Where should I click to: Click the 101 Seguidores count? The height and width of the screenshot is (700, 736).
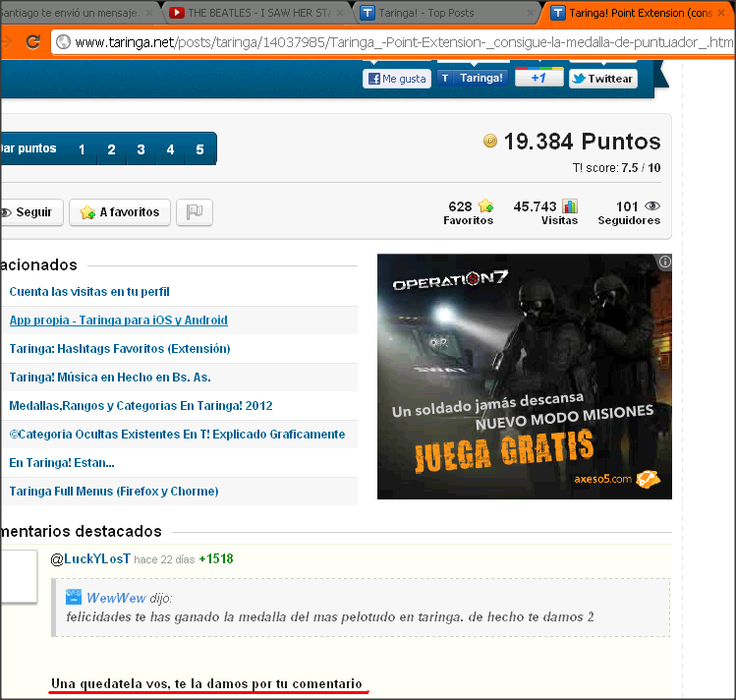tap(627, 206)
